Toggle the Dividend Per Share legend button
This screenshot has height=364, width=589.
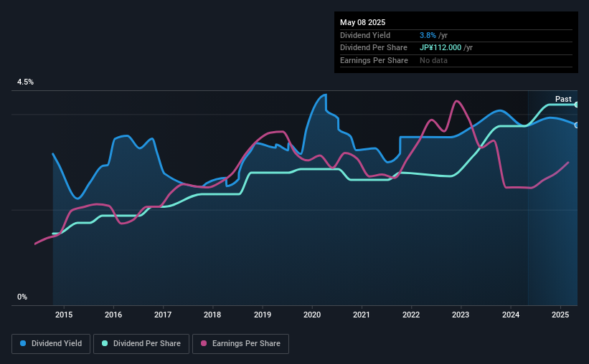click(x=141, y=344)
